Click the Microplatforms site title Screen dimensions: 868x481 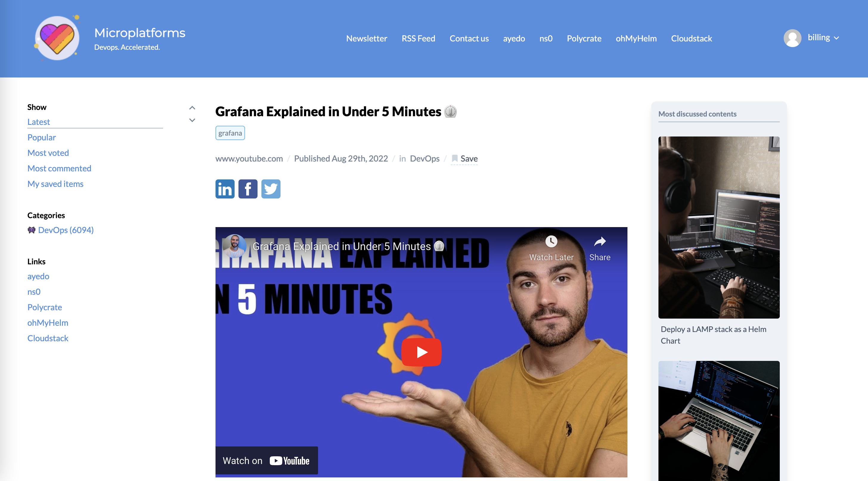pos(140,33)
